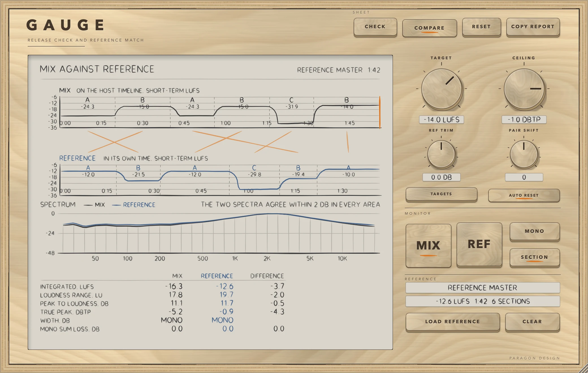Screen dimensions: 588x373
Task: Click the REFERENCE column header
Action: point(217,276)
